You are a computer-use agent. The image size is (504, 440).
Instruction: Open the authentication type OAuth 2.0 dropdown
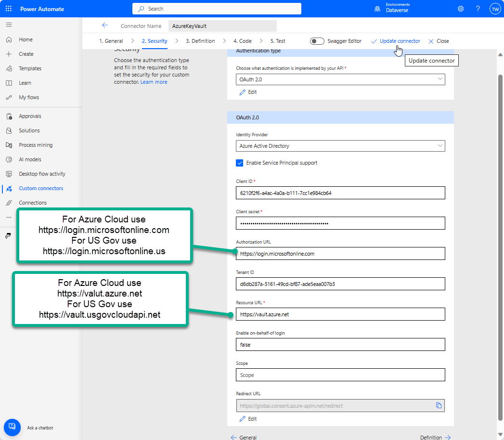point(340,79)
